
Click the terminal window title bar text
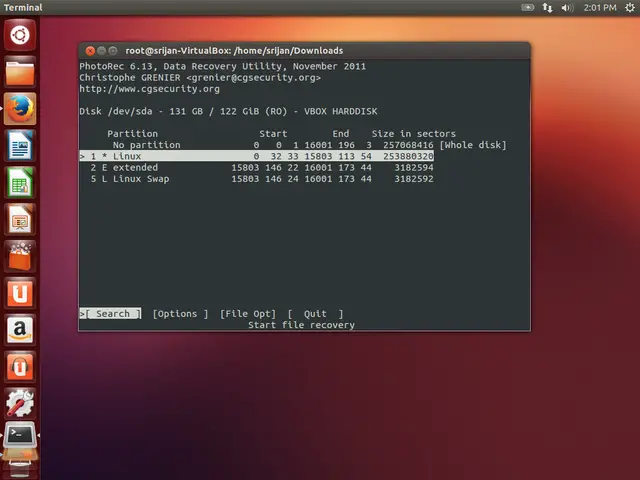[x=234, y=51]
